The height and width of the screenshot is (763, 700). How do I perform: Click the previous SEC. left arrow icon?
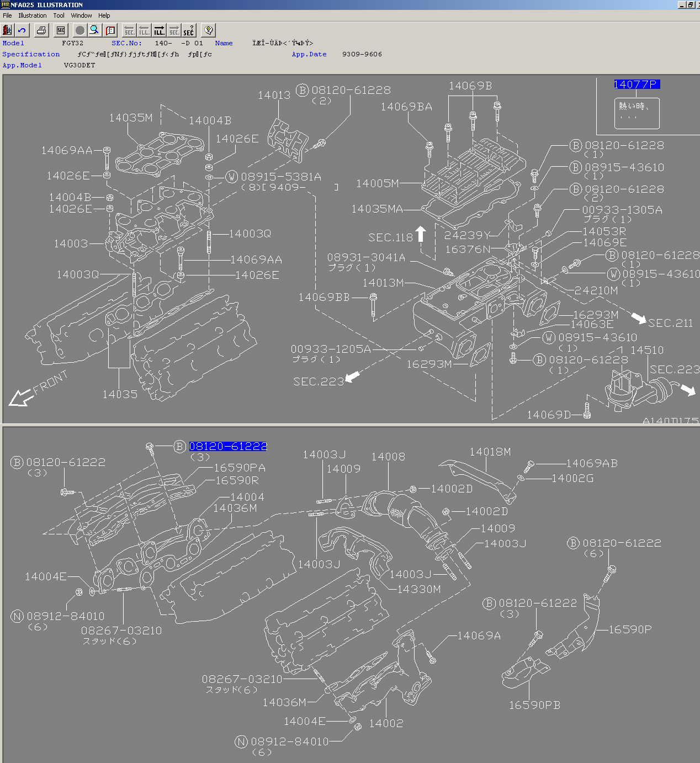coord(129,30)
